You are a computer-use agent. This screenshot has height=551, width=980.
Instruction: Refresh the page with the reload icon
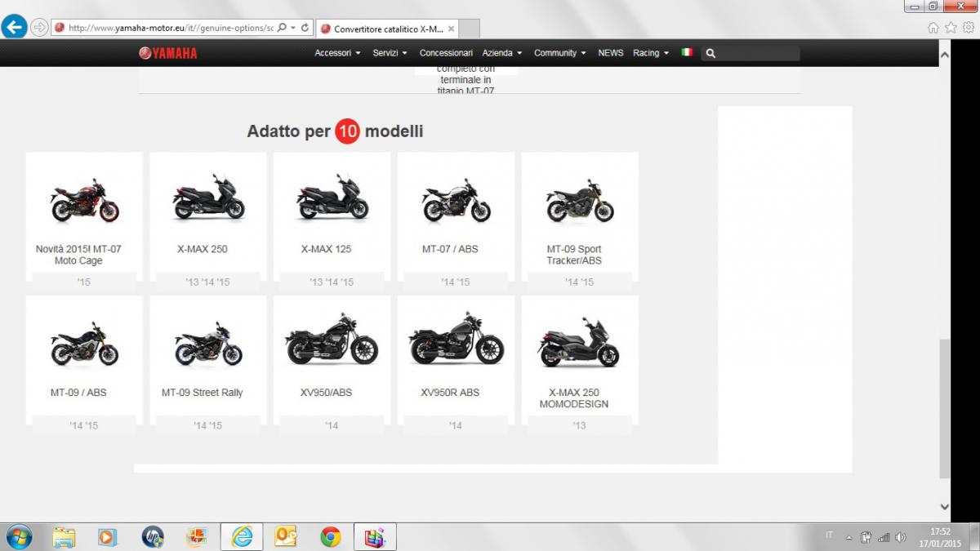tap(305, 27)
